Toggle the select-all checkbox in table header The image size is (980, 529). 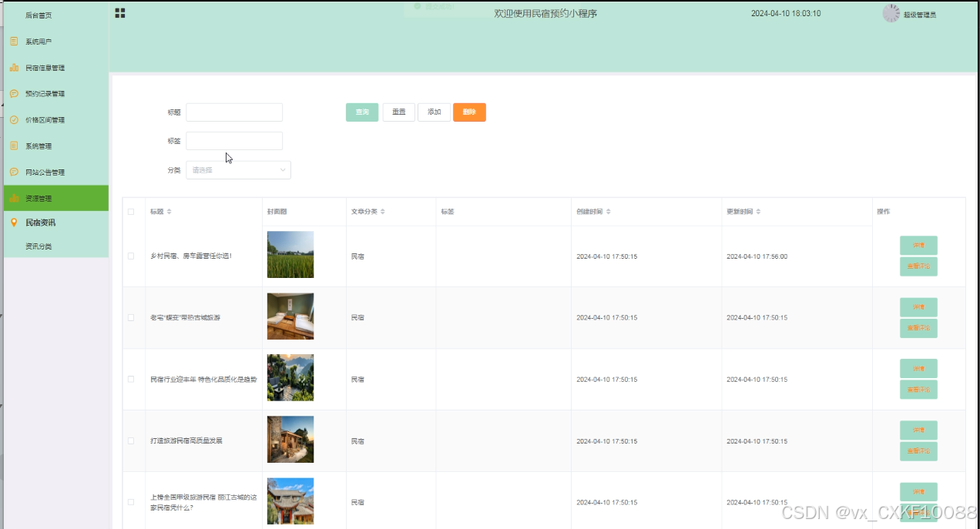point(131,212)
